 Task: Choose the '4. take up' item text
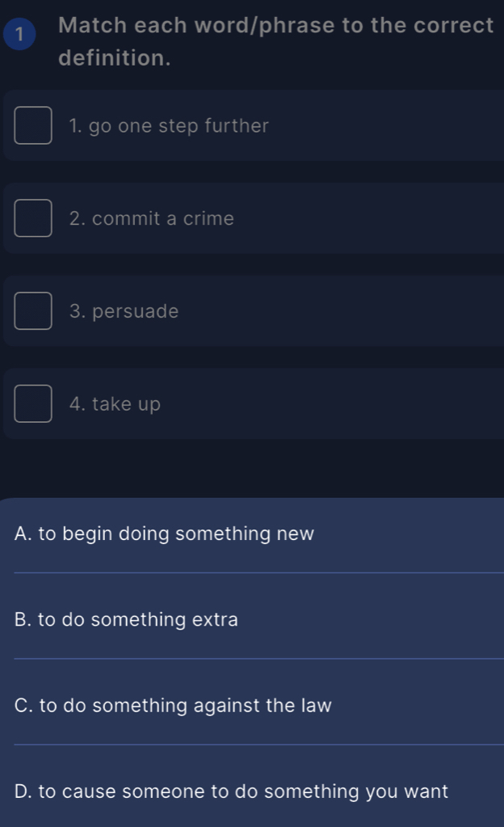(x=115, y=404)
